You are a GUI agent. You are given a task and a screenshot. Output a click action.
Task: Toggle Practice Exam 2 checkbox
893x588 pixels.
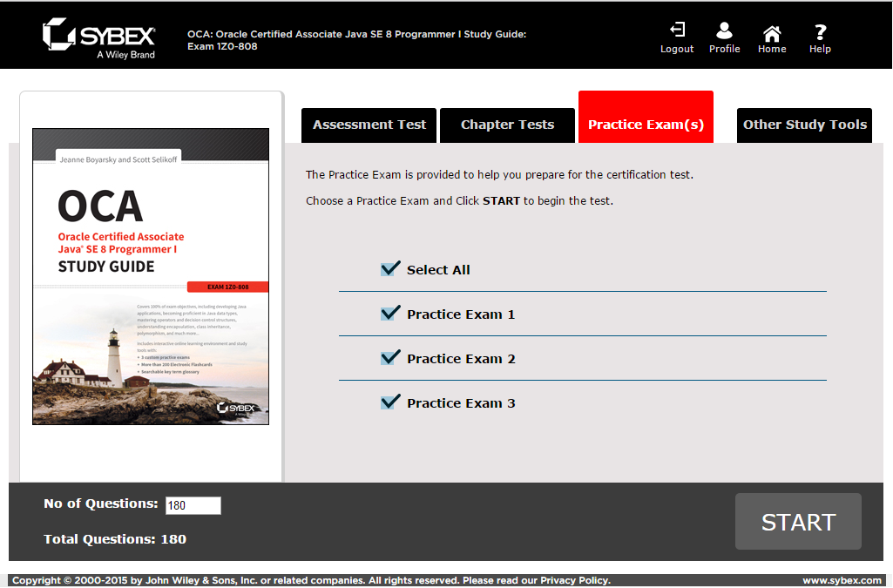[x=390, y=357]
